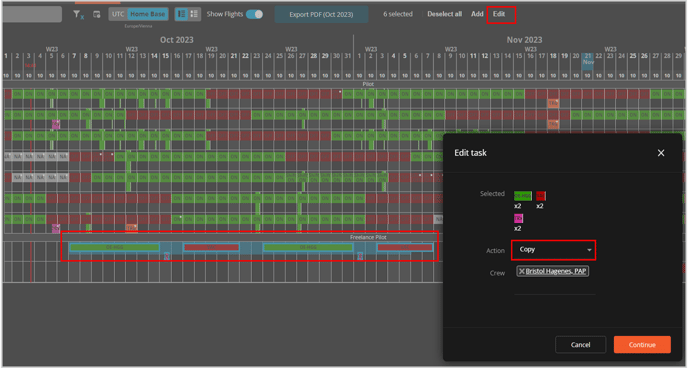Click the search field in the toolbar

(32, 14)
